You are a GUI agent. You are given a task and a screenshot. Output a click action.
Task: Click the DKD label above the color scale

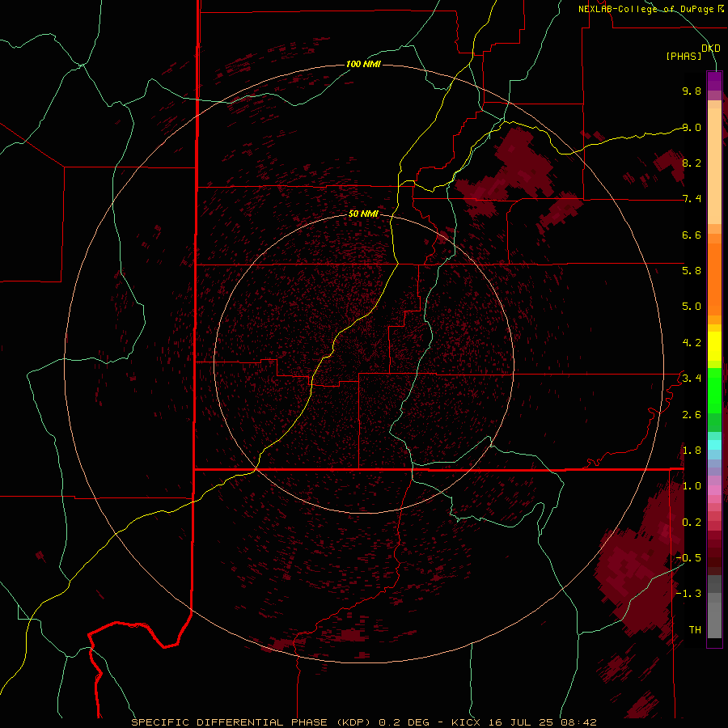point(711,49)
